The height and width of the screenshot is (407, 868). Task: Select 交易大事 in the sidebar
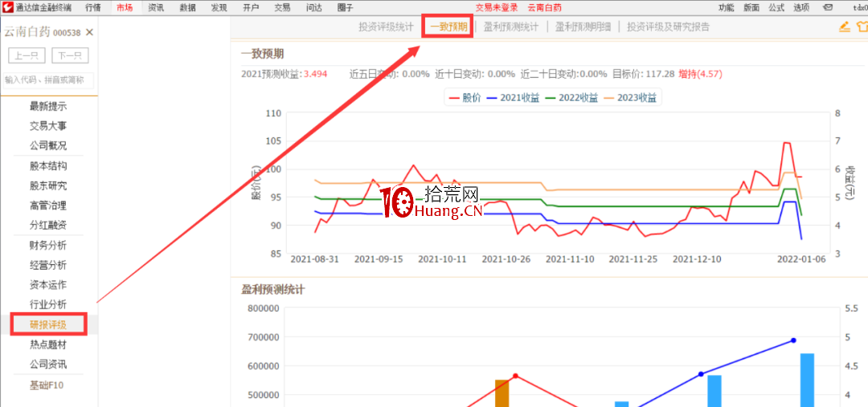coord(48,126)
